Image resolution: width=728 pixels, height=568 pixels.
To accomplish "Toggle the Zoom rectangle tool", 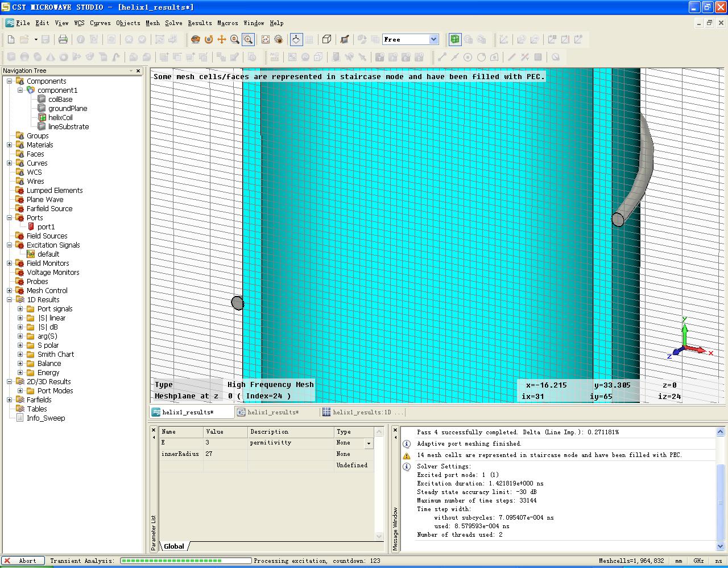I will tap(248, 39).
